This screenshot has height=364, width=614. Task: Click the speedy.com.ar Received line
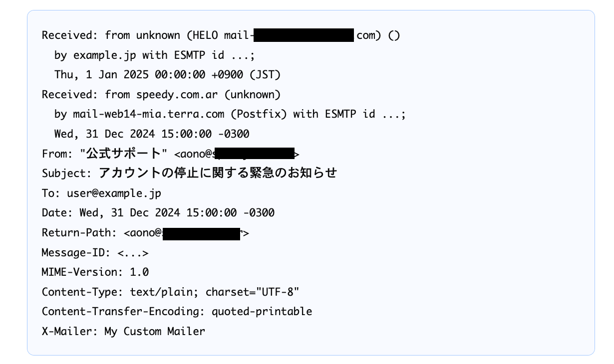click(161, 94)
